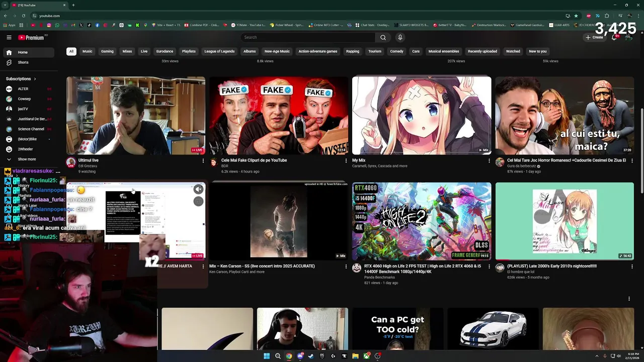Open Windows Start menu
644x362 pixels.
(267, 356)
